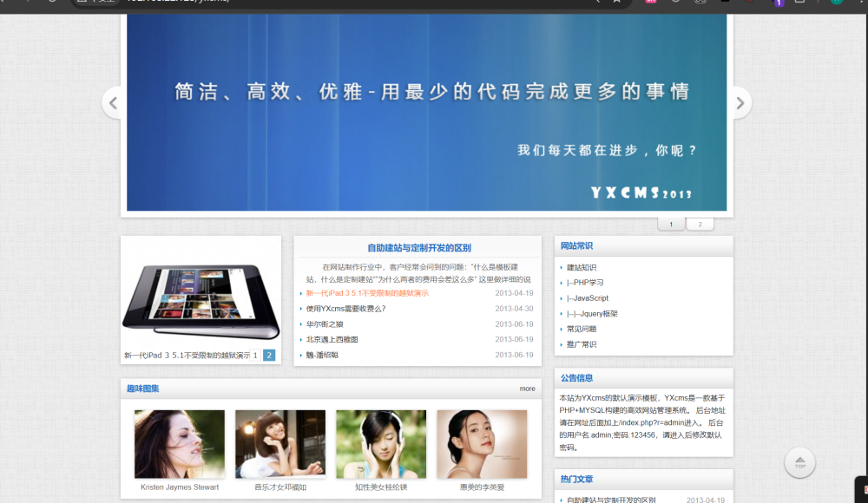This screenshot has width=868, height=503.
Task: Open article 自助建站与定制开发的区别 headline
Action: click(418, 248)
